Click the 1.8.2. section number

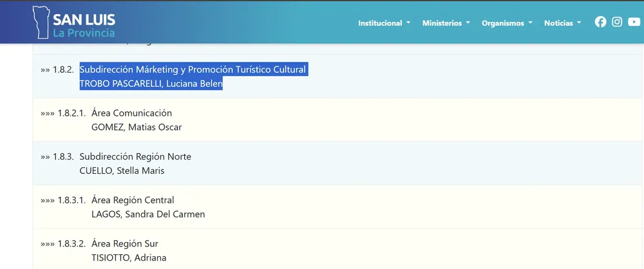click(x=64, y=70)
